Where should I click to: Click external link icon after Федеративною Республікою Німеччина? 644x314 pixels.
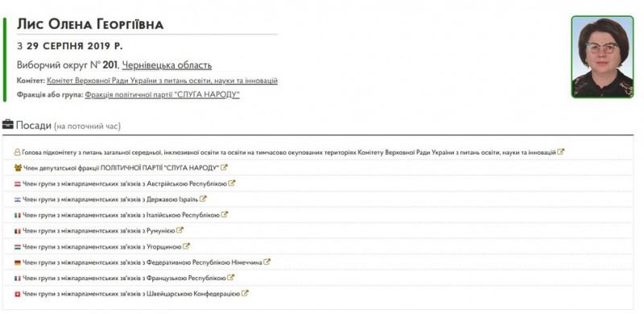pos(267,262)
